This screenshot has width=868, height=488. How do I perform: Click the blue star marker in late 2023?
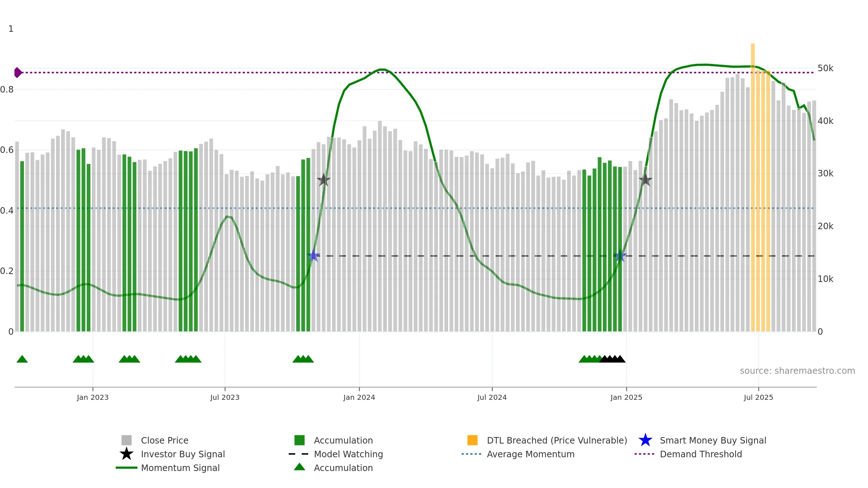point(314,256)
